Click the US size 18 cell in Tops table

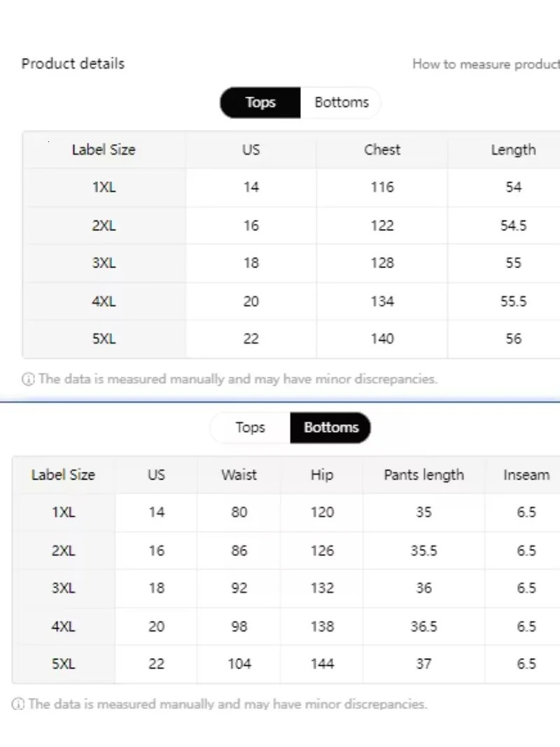click(251, 263)
